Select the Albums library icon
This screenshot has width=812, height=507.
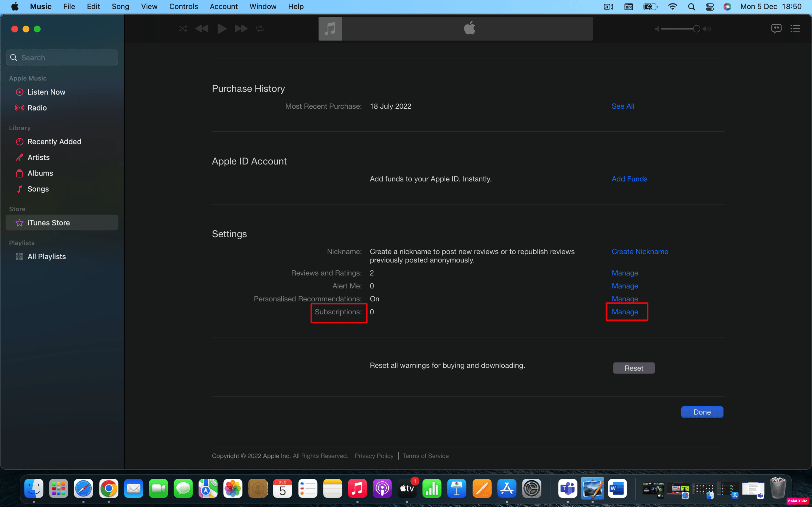tap(19, 173)
